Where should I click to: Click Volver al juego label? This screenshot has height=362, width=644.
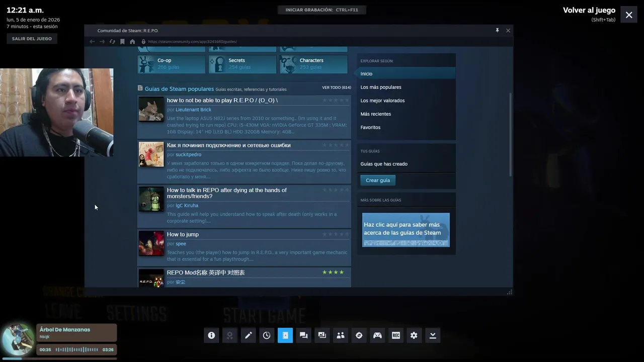click(589, 10)
